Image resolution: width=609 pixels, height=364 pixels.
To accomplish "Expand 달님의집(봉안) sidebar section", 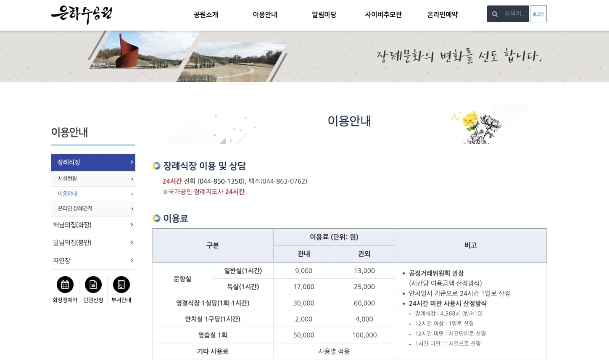I will coord(93,243).
